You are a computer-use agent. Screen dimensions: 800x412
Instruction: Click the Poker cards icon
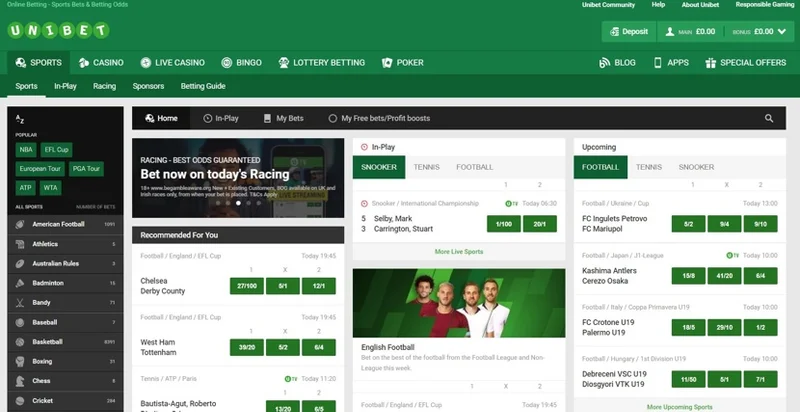(x=387, y=63)
